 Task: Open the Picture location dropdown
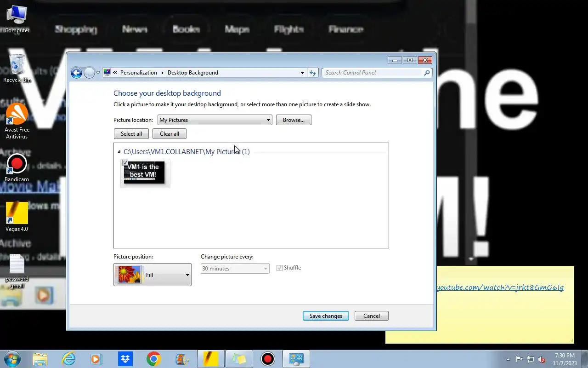pos(215,120)
